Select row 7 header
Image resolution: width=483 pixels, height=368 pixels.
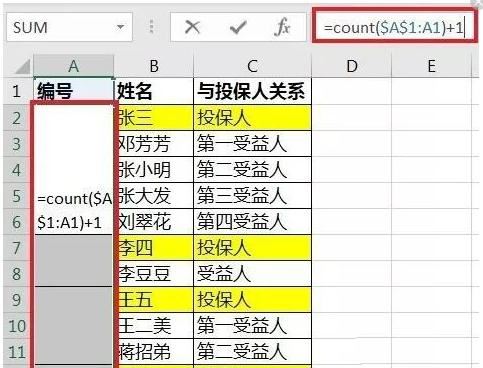tap(17, 248)
